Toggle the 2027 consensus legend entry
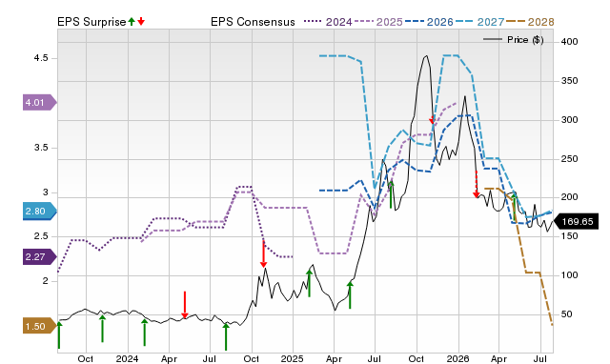This screenshot has width=610, height=364. [x=479, y=22]
